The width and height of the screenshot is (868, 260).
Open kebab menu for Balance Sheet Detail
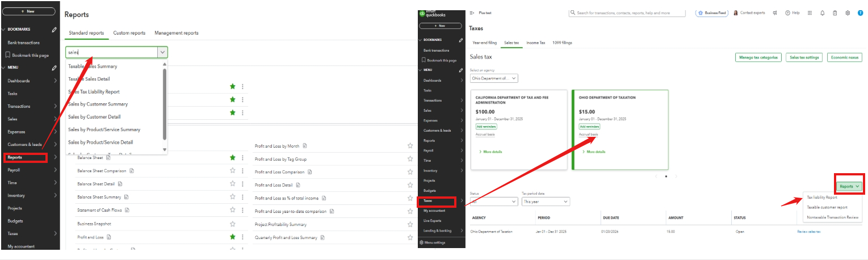coord(242,183)
